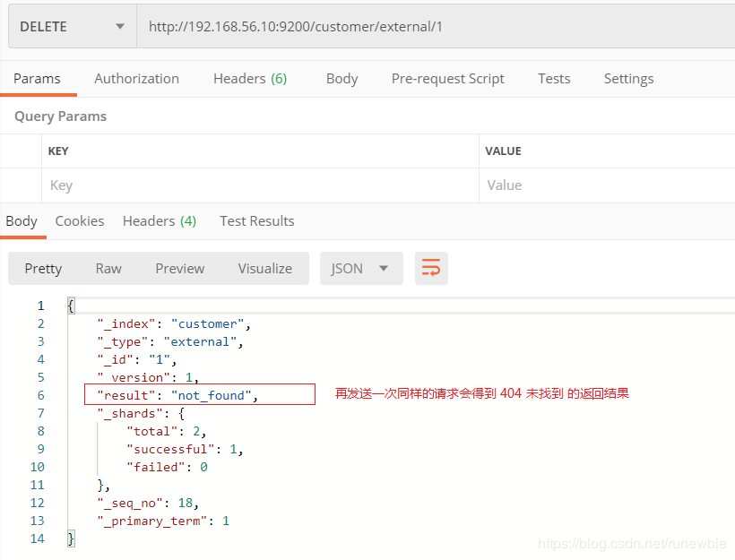
Task: Open the request Headers (6) tab
Action: [x=250, y=79]
